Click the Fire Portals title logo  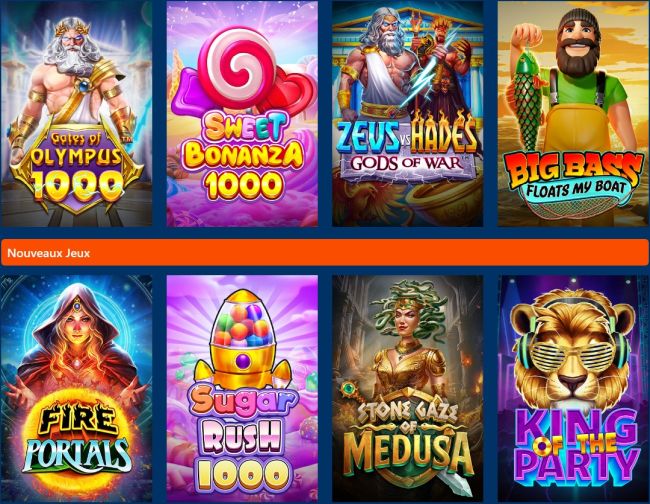pos(77,439)
